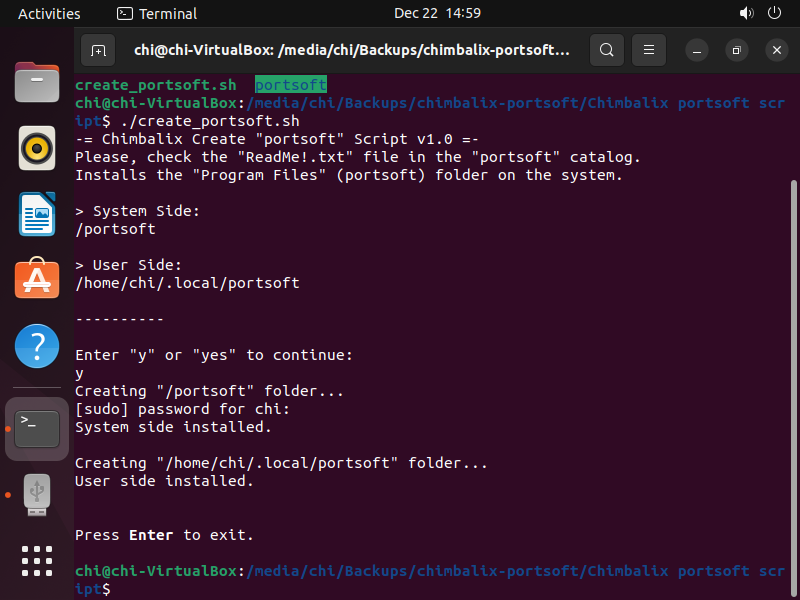Screen dimensions: 800x600
Task: Open the Help application
Action: [37, 345]
